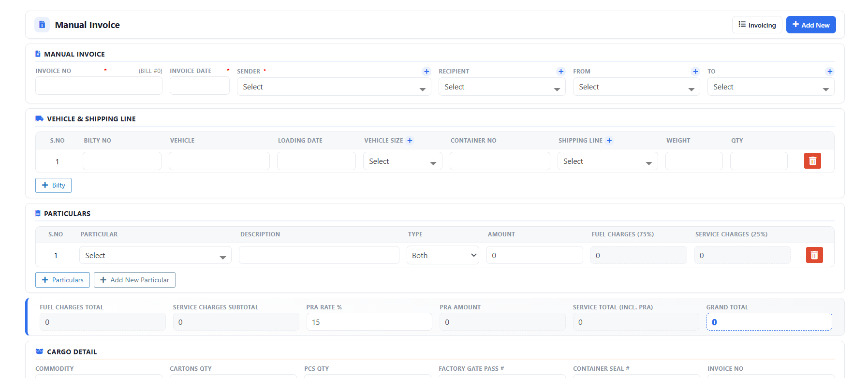This screenshot has width=868, height=378.
Task: Click the Particulars add button
Action: (x=62, y=280)
